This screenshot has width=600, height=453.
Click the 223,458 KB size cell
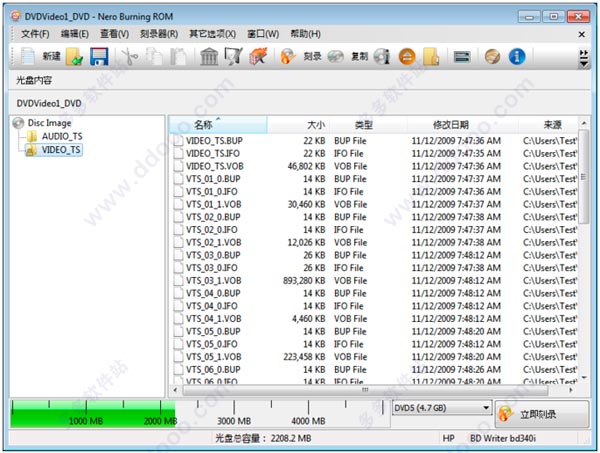[x=304, y=357]
